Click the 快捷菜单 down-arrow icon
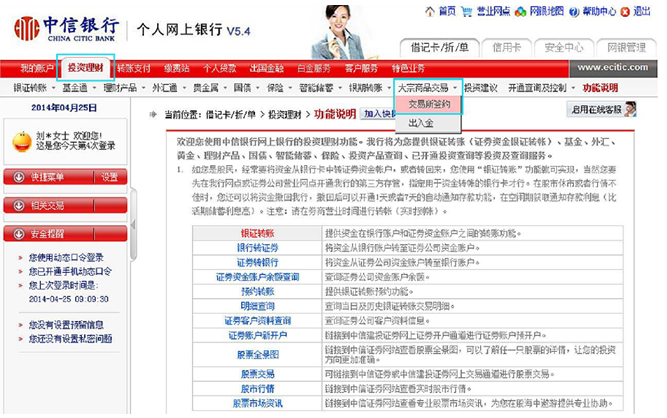667x418 pixels. coord(18,177)
